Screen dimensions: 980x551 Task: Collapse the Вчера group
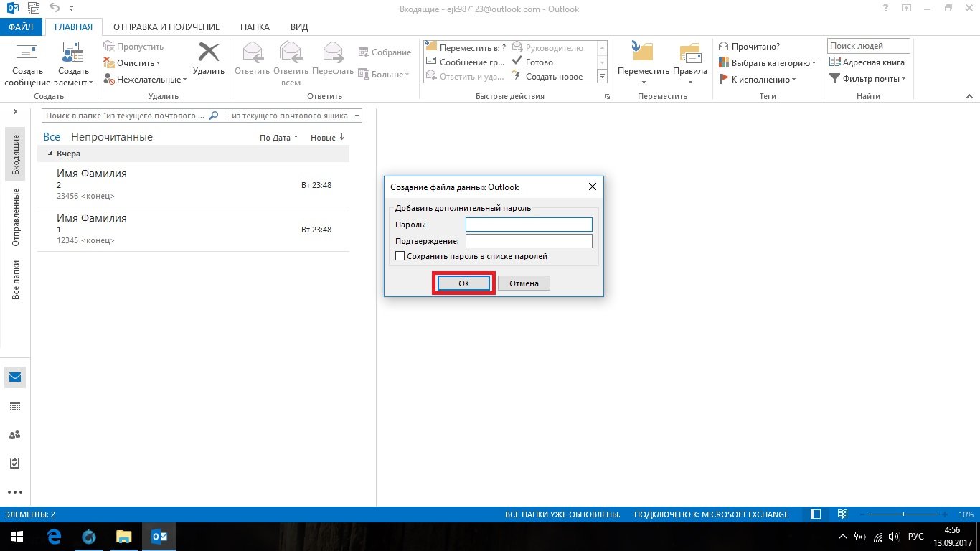coord(50,154)
